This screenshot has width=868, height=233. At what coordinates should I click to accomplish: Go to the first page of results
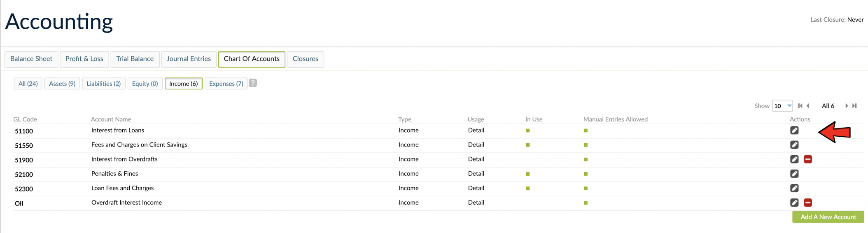[800, 106]
